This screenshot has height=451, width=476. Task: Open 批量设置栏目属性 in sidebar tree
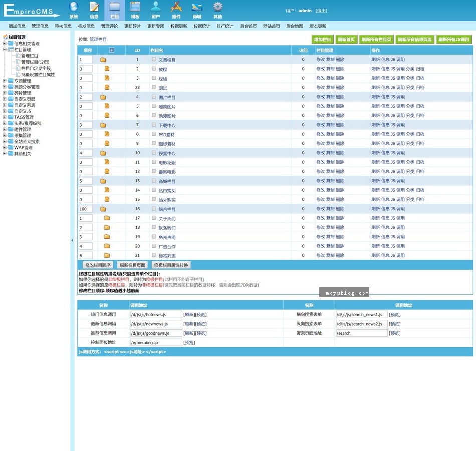(38, 74)
